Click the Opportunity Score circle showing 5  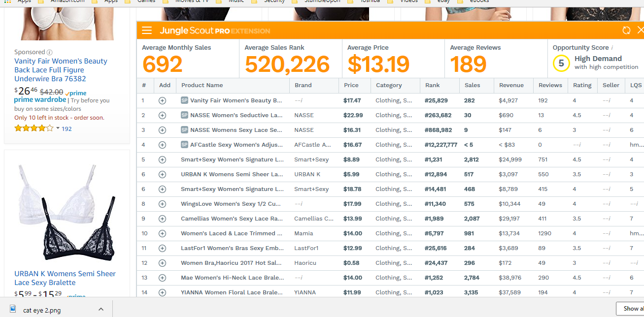click(561, 63)
